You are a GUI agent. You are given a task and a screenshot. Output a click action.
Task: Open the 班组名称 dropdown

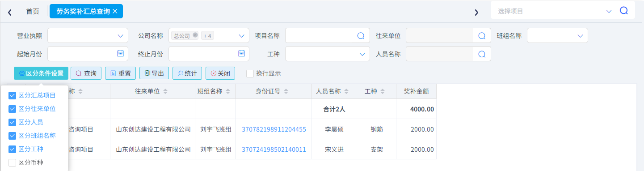[557, 35]
